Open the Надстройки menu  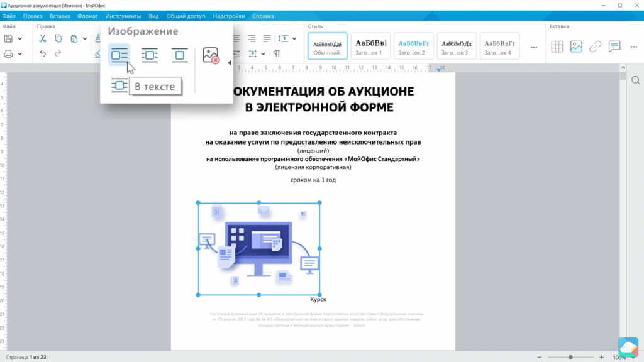[x=229, y=16]
